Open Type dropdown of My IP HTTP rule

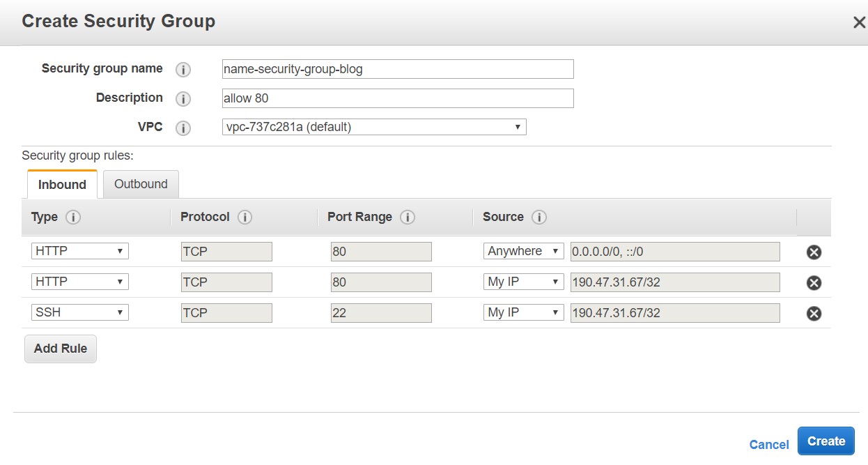coord(80,282)
